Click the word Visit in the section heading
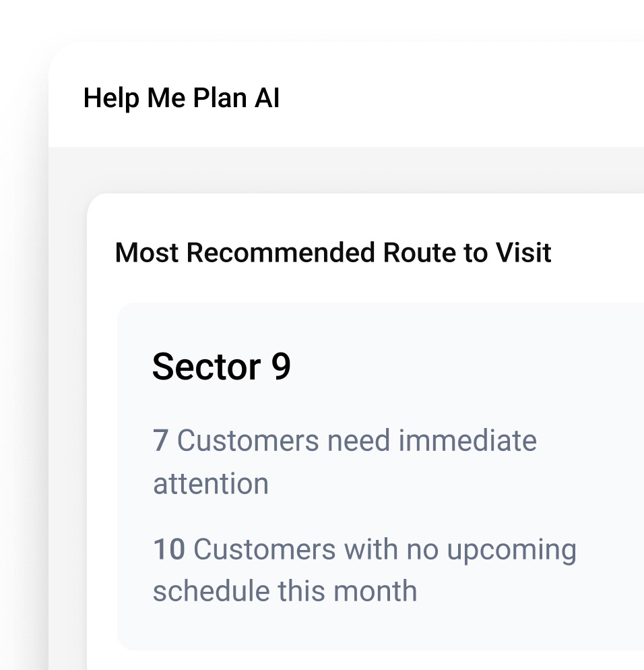The height and width of the screenshot is (670, 644). click(523, 253)
